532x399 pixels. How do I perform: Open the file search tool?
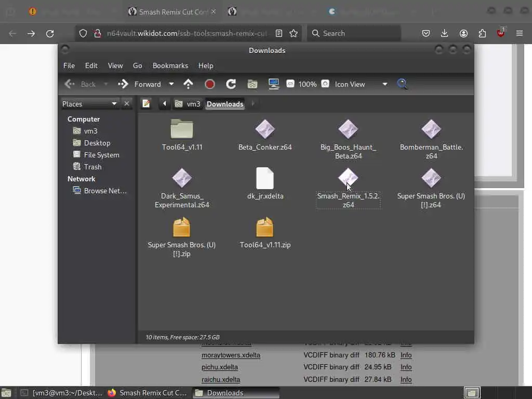(x=402, y=84)
